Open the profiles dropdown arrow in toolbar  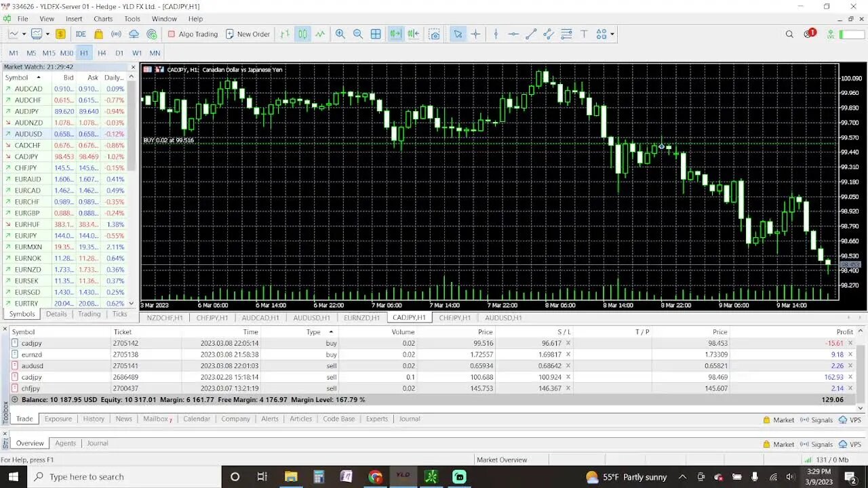pyautogui.click(x=47, y=34)
